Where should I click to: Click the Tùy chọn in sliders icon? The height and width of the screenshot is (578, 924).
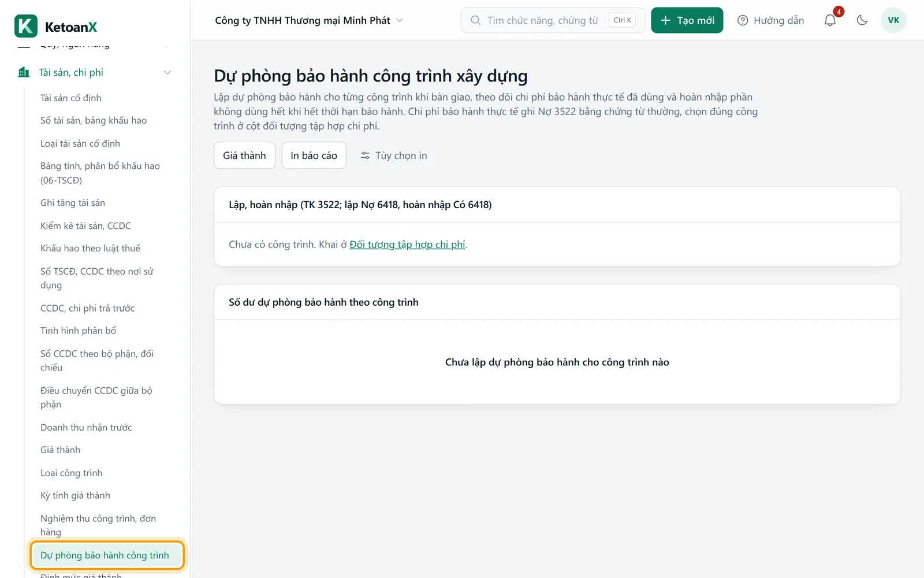coord(365,155)
